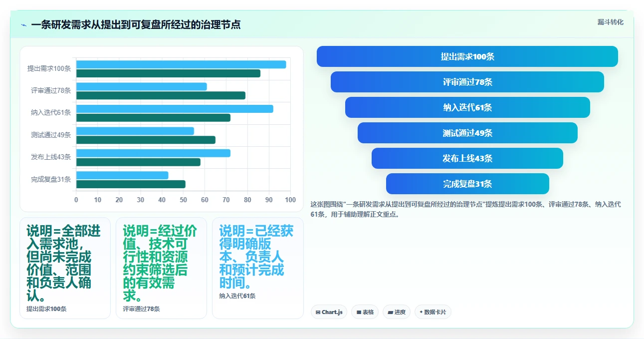Select the 完成复盘31条 funnel stage
This screenshot has width=644, height=339.
467,184
